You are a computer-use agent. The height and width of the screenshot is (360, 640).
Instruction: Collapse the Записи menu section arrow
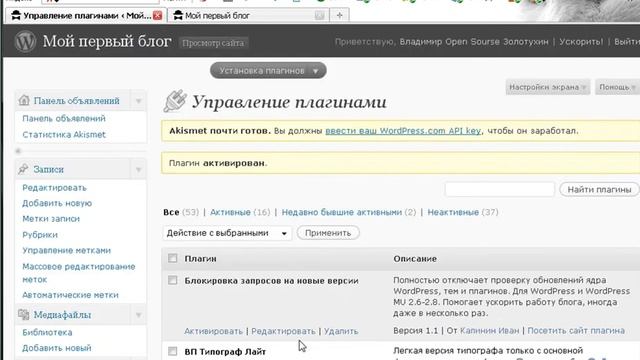pyautogui.click(x=138, y=169)
